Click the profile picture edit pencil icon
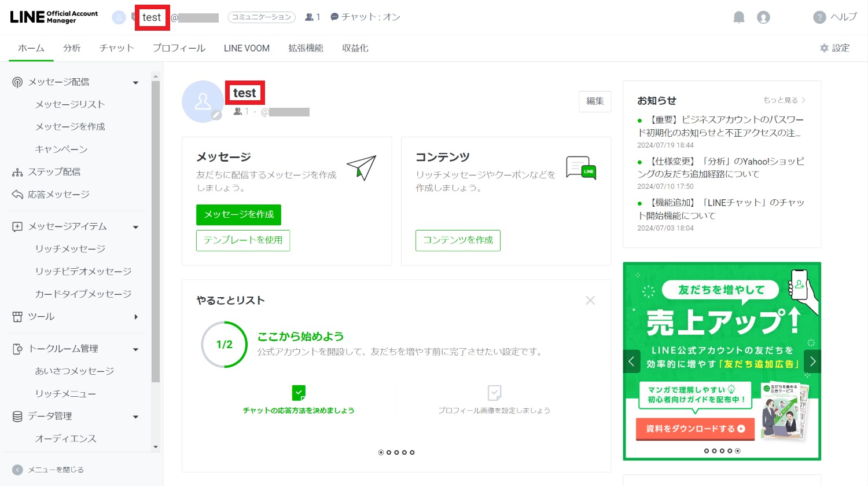 pos(216,115)
